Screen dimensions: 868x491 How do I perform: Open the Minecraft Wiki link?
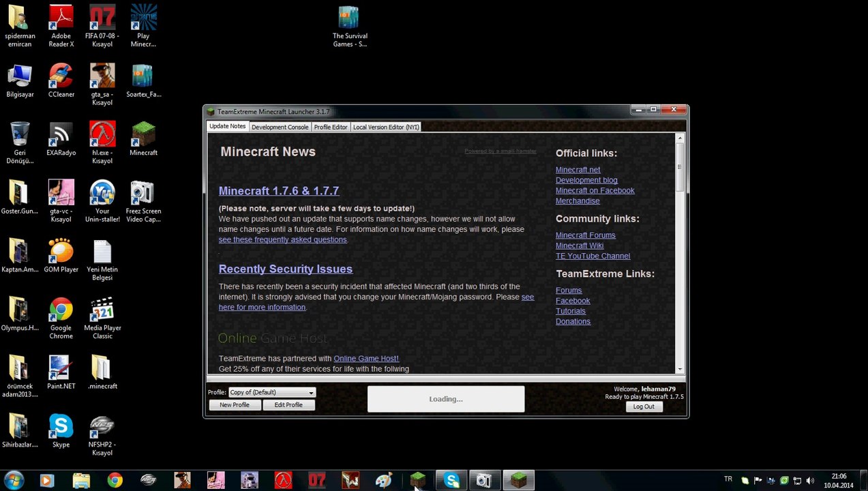[580, 245]
